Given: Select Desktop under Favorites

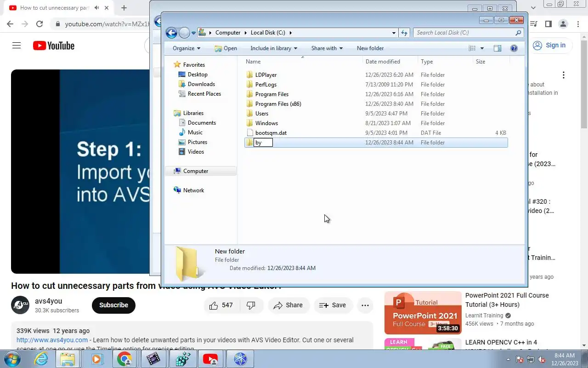Looking at the screenshot, I should (198, 75).
